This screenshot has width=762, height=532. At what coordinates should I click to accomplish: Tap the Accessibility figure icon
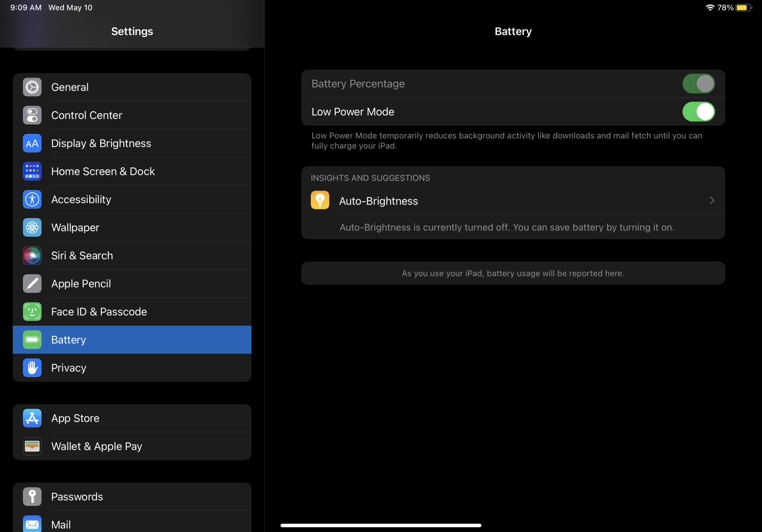click(32, 200)
